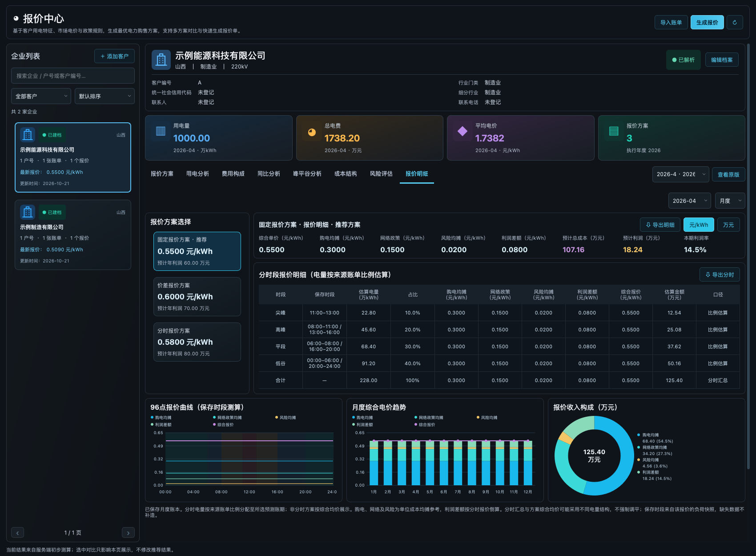Click the refresh icon in the top header
This screenshot has height=556, width=756.
[735, 22]
